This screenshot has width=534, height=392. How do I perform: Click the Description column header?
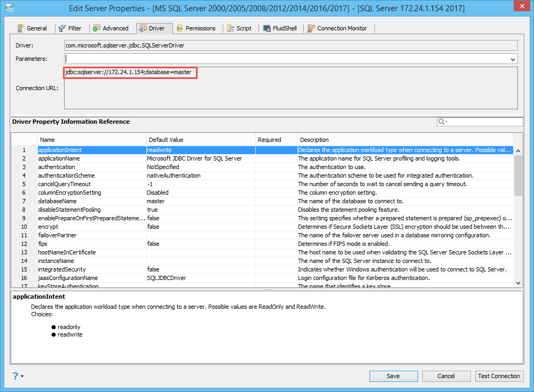405,140
